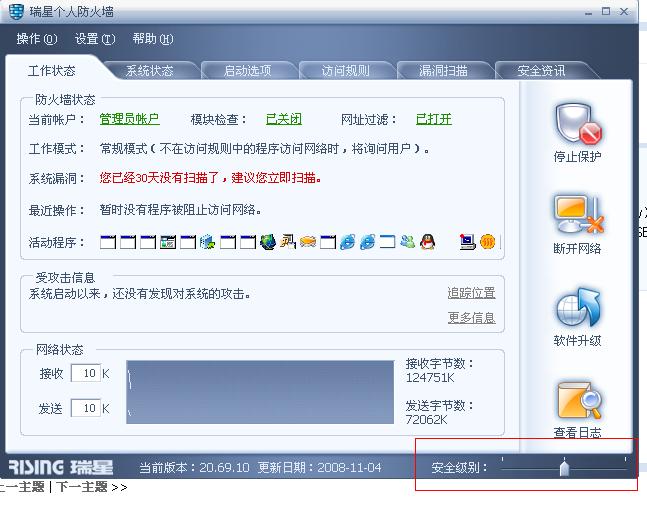The width and height of the screenshot is (647, 512).
Task: Click the 更新日期：2008-11-04 status text
Action: pos(320,467)
